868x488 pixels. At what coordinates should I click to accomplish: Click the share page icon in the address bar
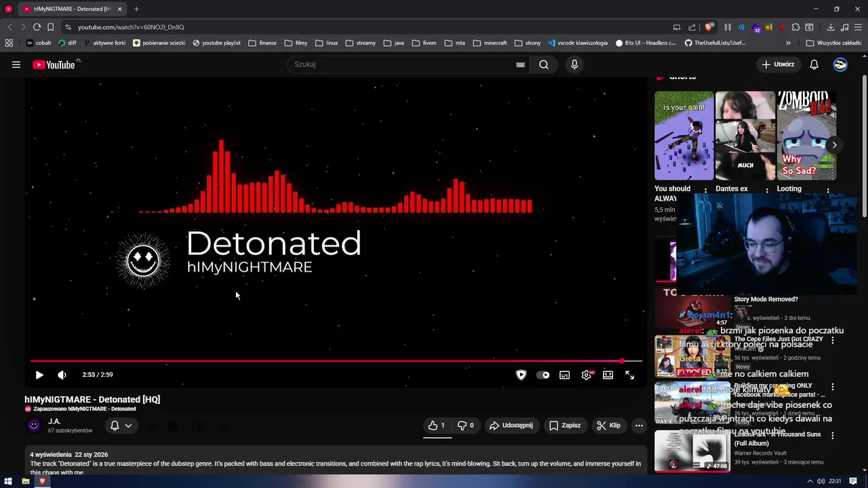click(x=692, y=27)
